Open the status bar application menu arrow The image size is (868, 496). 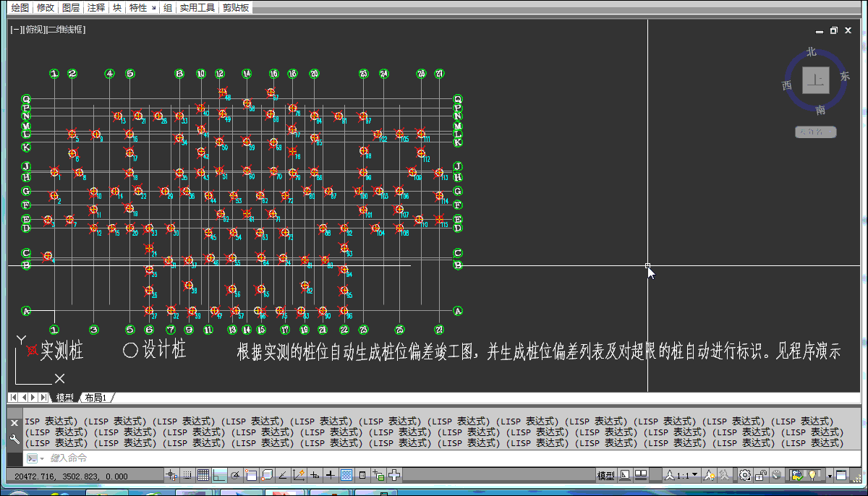tap(829, 476)
